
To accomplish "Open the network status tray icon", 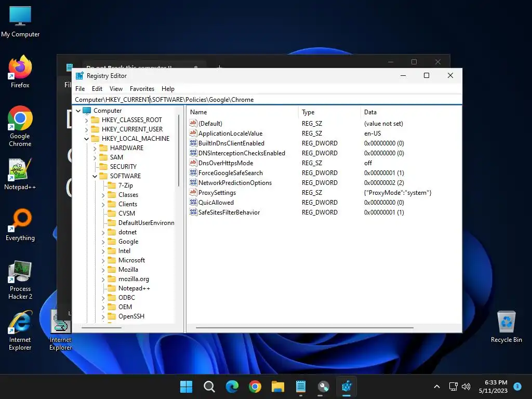I will 453,387.
